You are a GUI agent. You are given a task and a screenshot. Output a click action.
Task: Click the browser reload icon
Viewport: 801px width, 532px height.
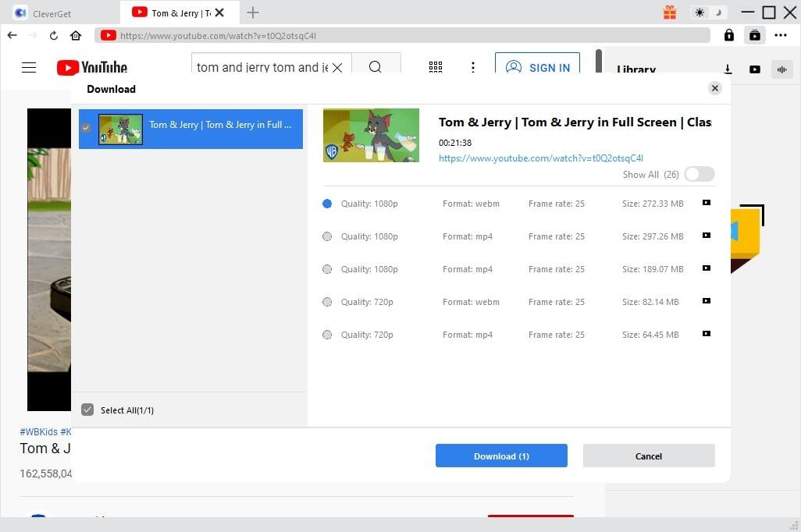coord(53,35)
